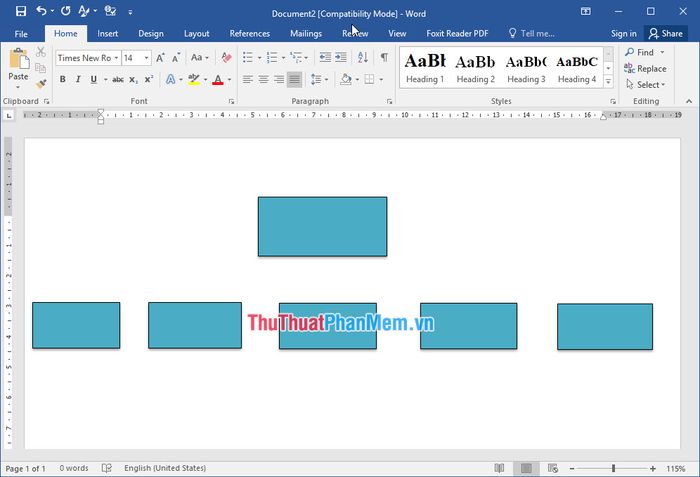Select the top center blue rectangle shape

click(322, 226)
